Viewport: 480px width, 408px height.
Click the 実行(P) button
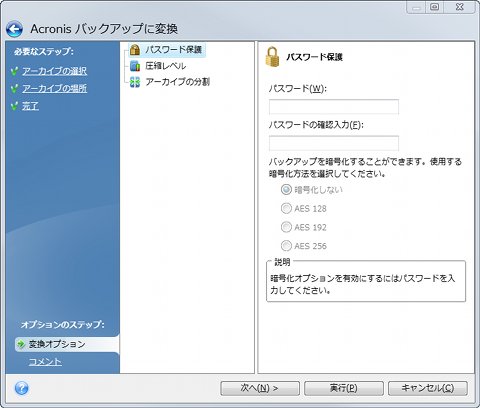tap(344, 388)
